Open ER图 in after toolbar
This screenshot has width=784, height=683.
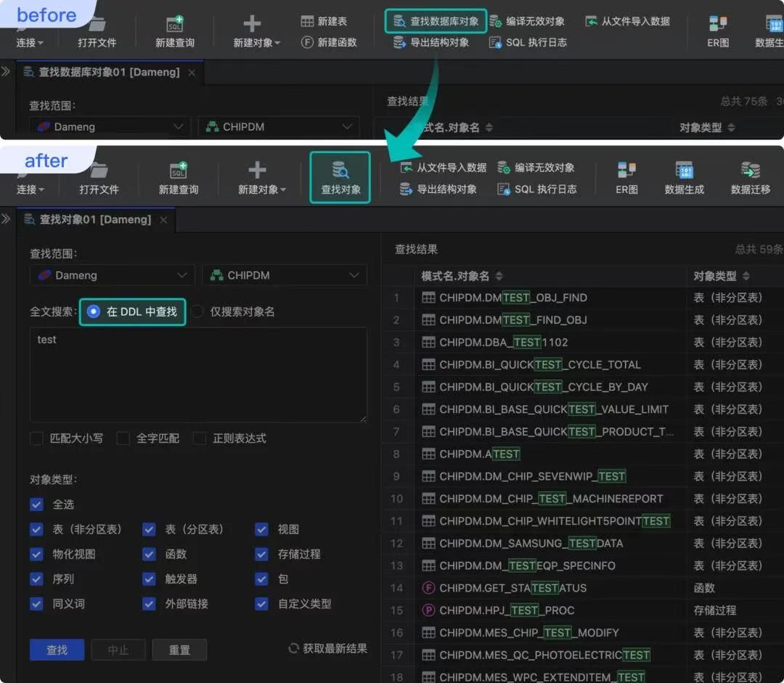coord(626,178)
